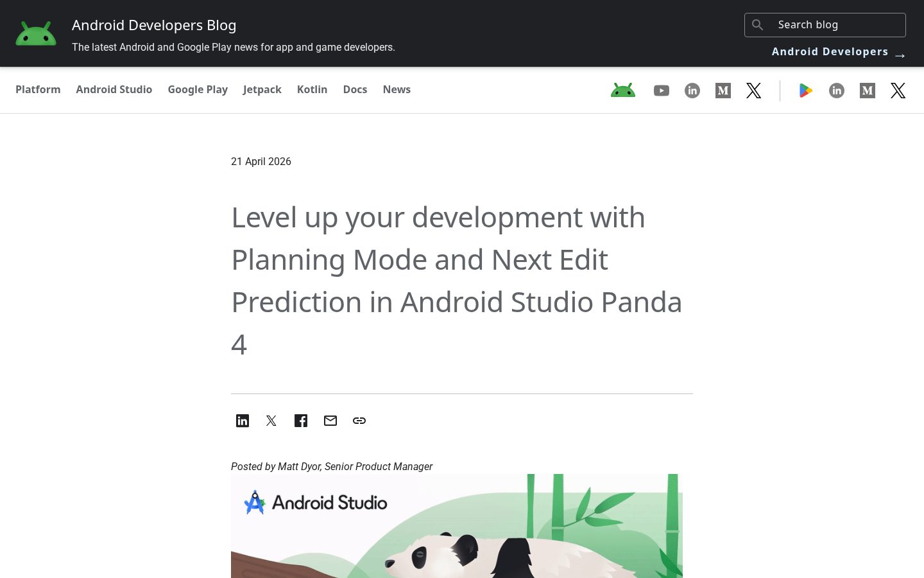The width and height of the screenshot is (924, 578).
Task: Click the green Android icon in nav bar
Action: [623, 91]
